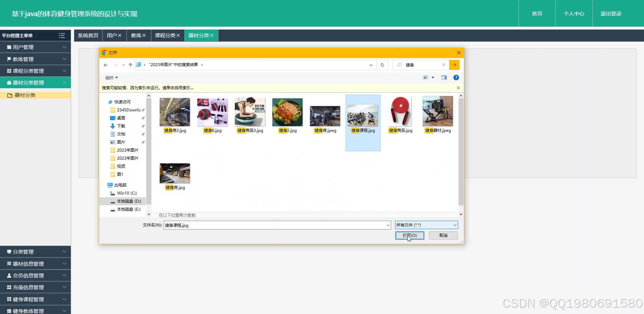
Task: Expand 分类管理 sidebar menu
Action: 35,252
